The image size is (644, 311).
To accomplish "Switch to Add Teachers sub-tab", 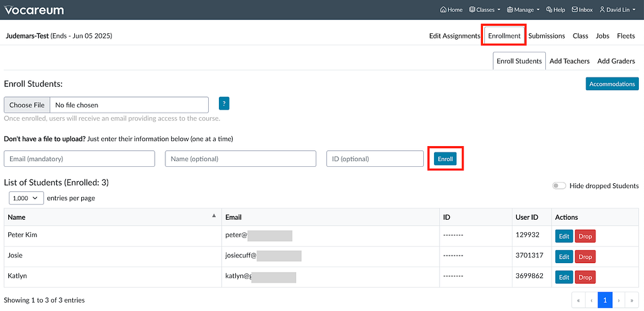I will 569,61.
